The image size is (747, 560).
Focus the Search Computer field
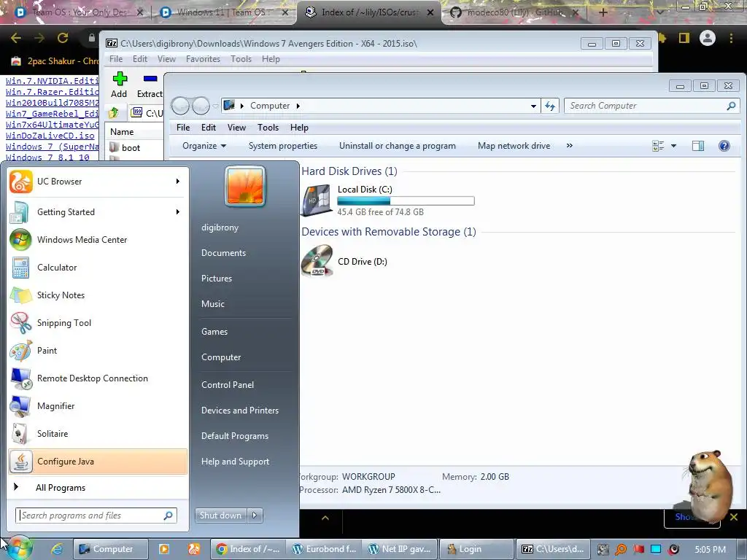pos(651,106)
